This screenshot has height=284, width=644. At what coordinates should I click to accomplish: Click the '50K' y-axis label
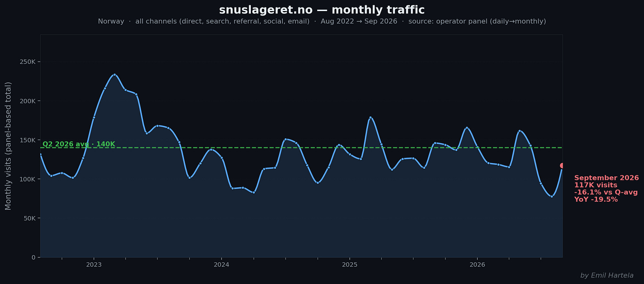click(30, 218)
